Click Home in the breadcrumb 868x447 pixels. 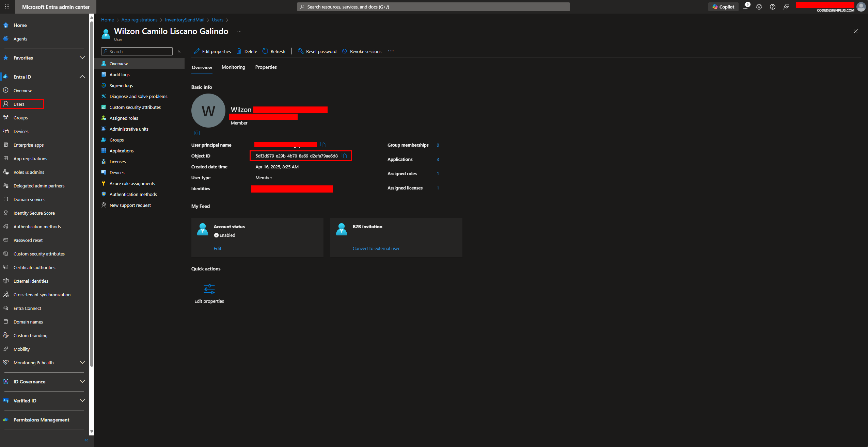tap(107, 20)
